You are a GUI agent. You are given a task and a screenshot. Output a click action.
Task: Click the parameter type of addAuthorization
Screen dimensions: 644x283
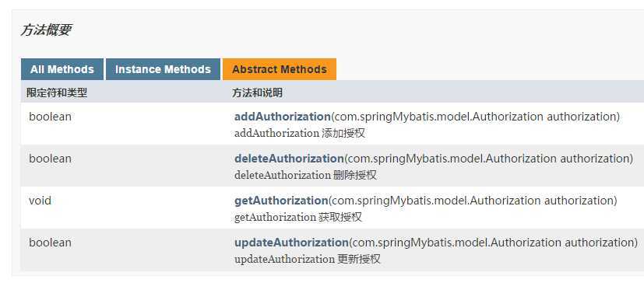pos(438,117)
